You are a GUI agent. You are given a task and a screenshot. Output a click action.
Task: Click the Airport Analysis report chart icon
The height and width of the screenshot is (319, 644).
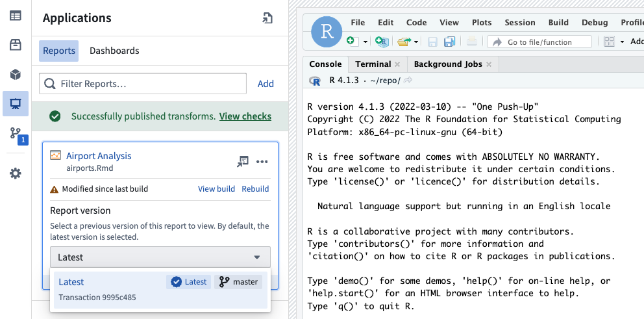click(55, 155)
